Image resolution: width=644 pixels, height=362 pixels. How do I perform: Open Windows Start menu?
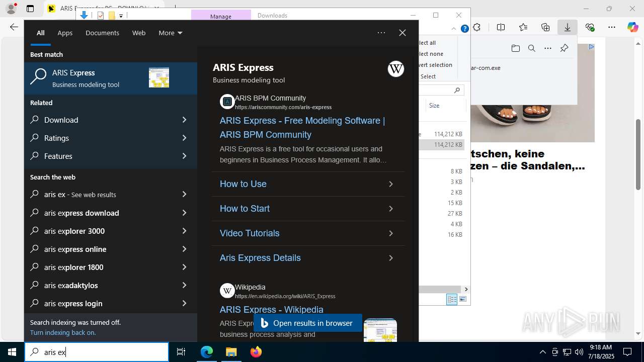[12, 352]
